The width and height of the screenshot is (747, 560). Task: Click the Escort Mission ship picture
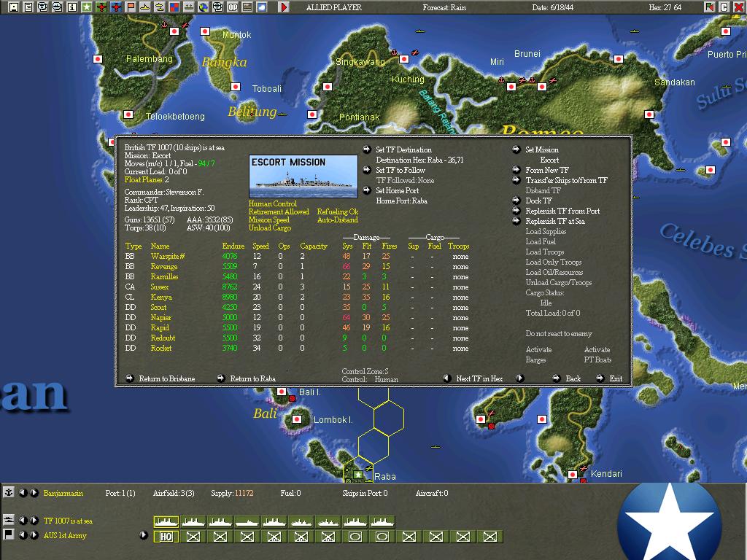click(303, 176)
